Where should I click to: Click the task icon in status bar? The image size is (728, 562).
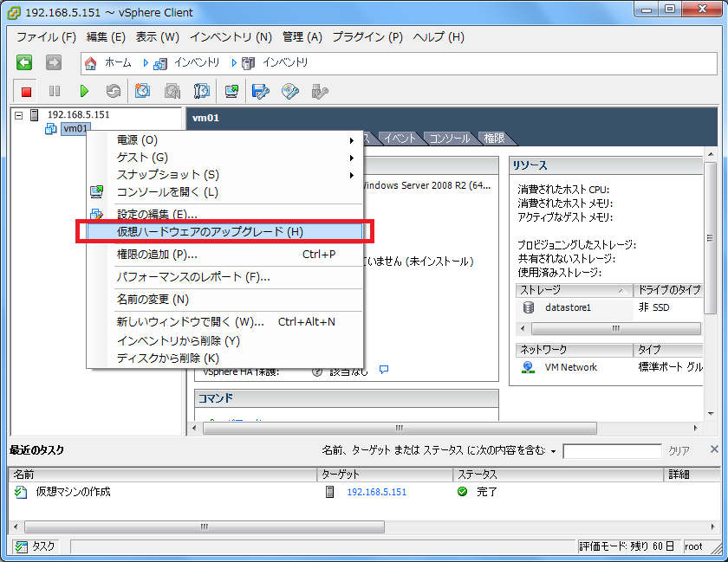click(x=22, y=546)
